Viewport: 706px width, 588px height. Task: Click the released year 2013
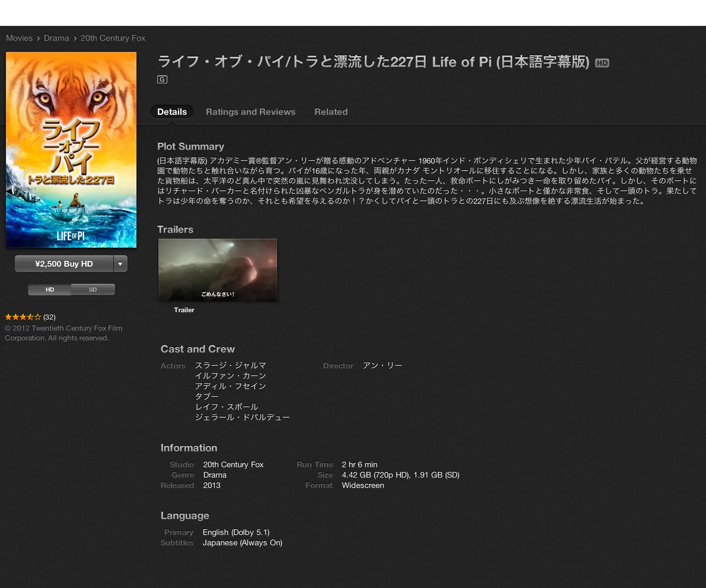tap(212, 485)
